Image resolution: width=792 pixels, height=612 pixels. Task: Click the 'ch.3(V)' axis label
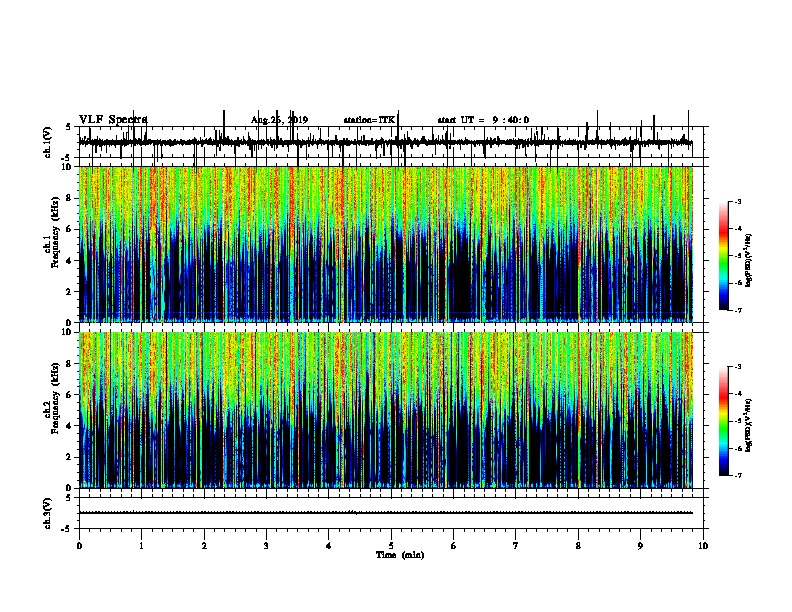[48, 513]
